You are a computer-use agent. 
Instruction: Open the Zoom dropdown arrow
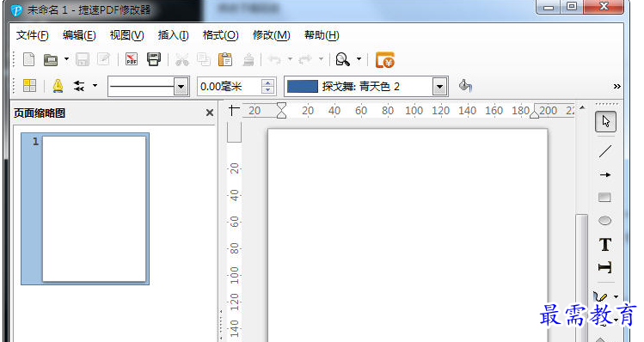click(x=359, y=59)
